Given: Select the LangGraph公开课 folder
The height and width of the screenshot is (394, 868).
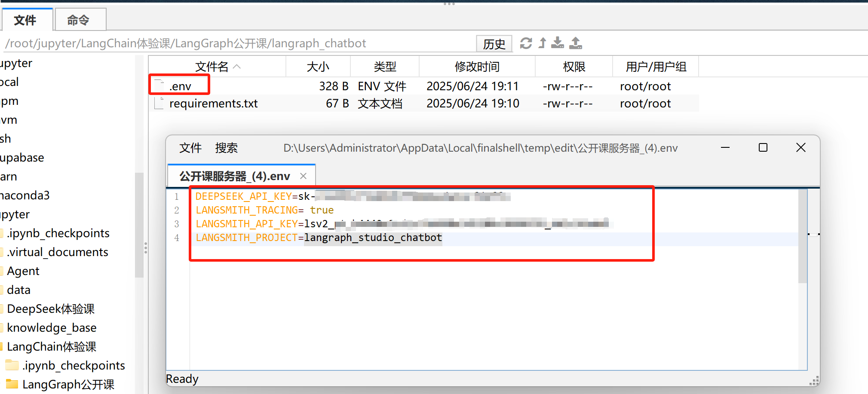Looking at the screenshot, I should tap(68, 385).
